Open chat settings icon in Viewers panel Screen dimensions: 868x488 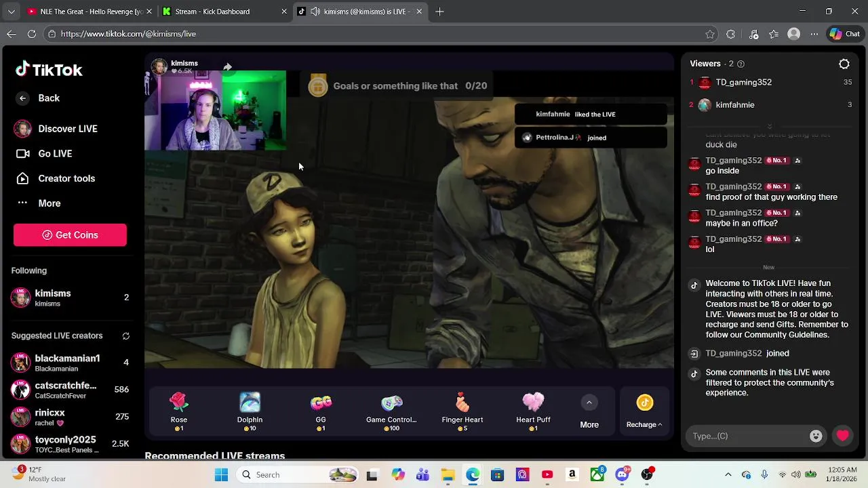coord(844,64)
